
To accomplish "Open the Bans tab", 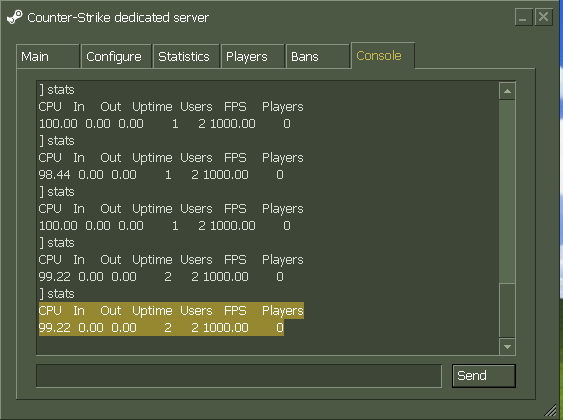I will 317,56.
